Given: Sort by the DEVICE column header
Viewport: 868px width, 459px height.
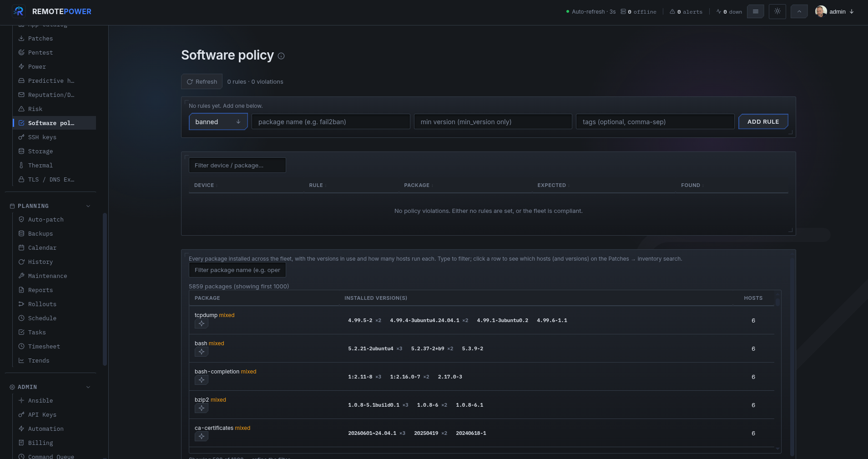Looking at the screenshot, I should [x=206, y=185].
